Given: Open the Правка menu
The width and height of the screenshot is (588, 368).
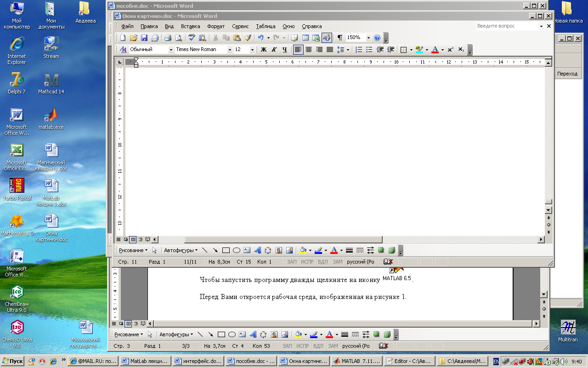Looking at the screenshot, I should click(149, 26).
